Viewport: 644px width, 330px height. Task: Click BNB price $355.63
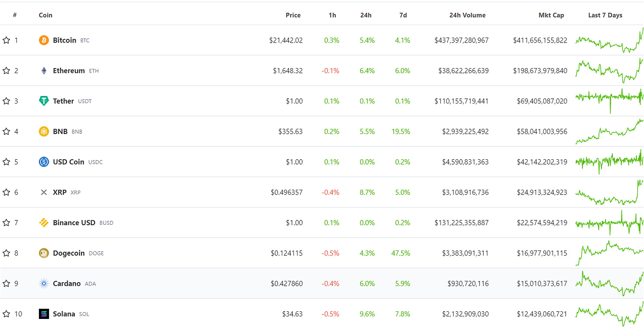(291, 131)
